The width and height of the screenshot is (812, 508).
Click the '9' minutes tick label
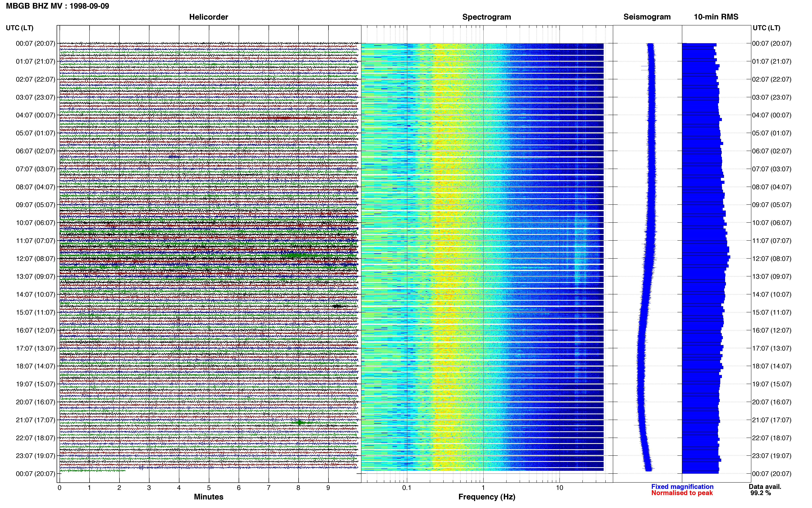pos(328,487)
